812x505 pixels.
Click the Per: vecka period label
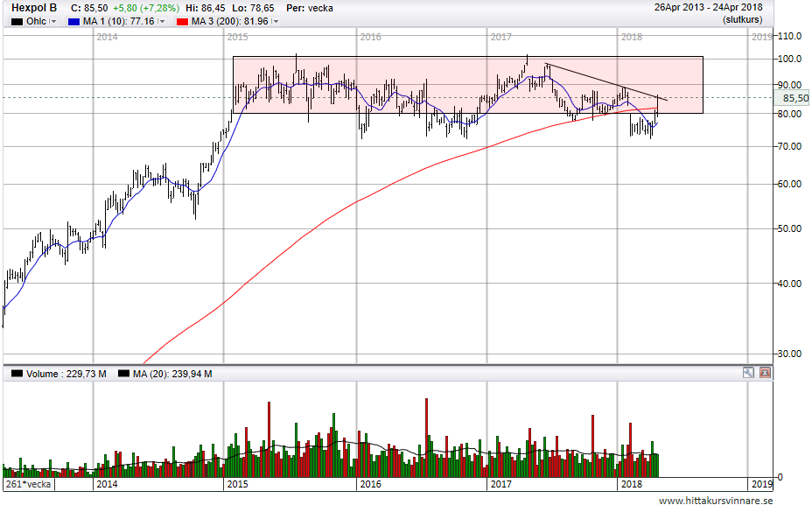pyautogui.click(x=310, y=8)
